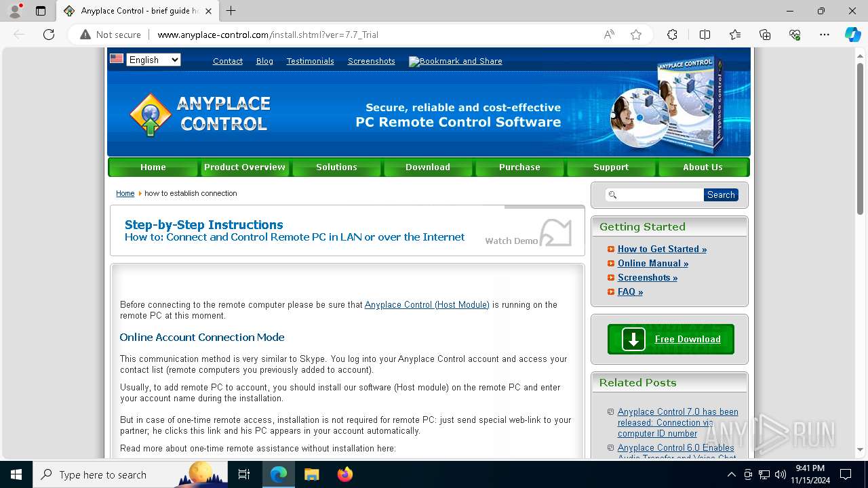Viewport: 868px width, 488px height.
Task: Refresh the current page
Action: click(49, 35)
